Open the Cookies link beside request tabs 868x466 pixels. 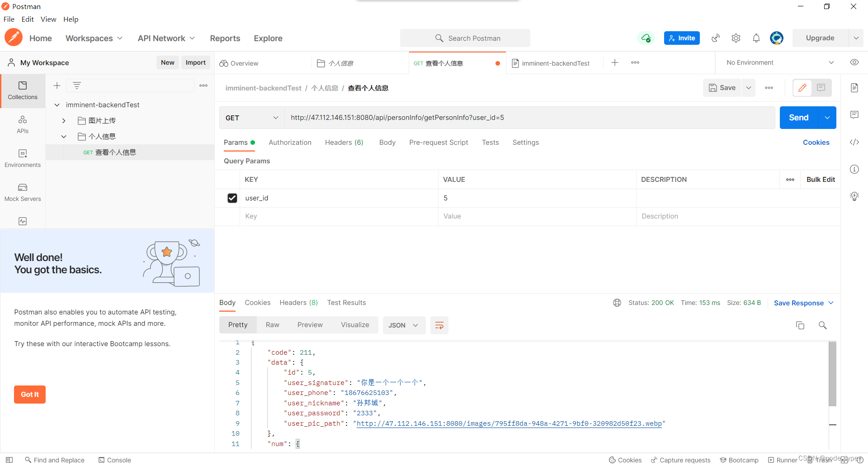pos(816,143)
